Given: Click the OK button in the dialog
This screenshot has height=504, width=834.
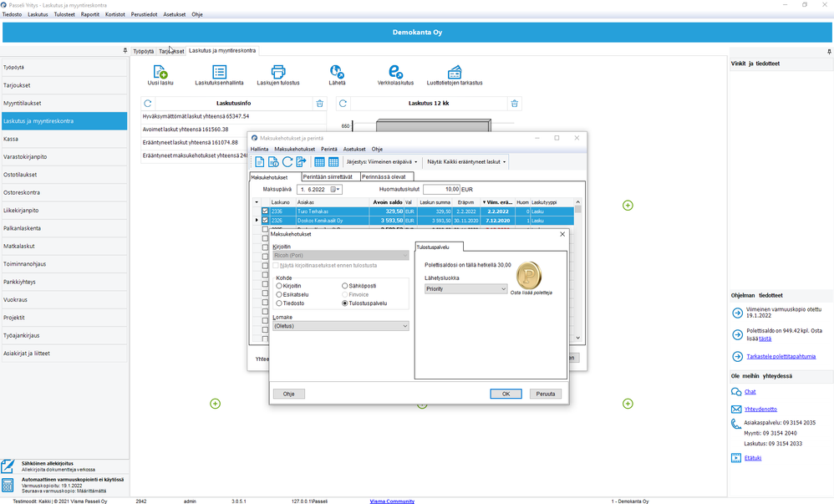Looking at the screenshot, I should [x=506, y=394].
